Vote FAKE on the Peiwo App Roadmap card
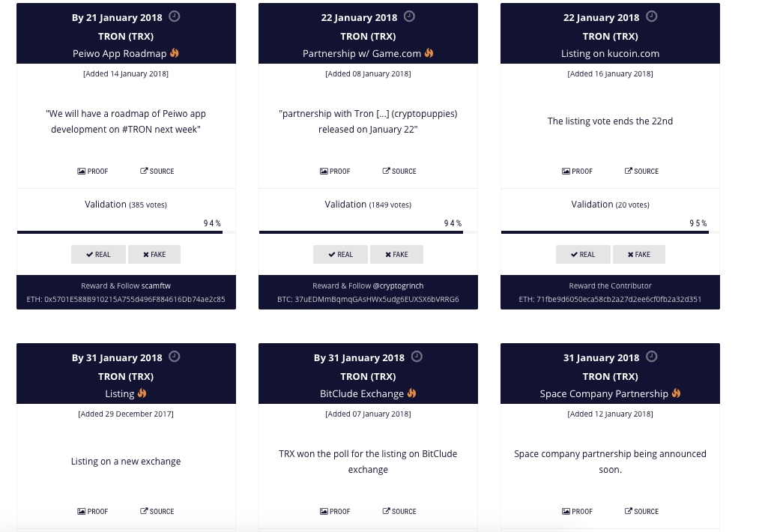The width and height of the screenshot is (768, 532). pyautogui.click(x=154, y=254)
